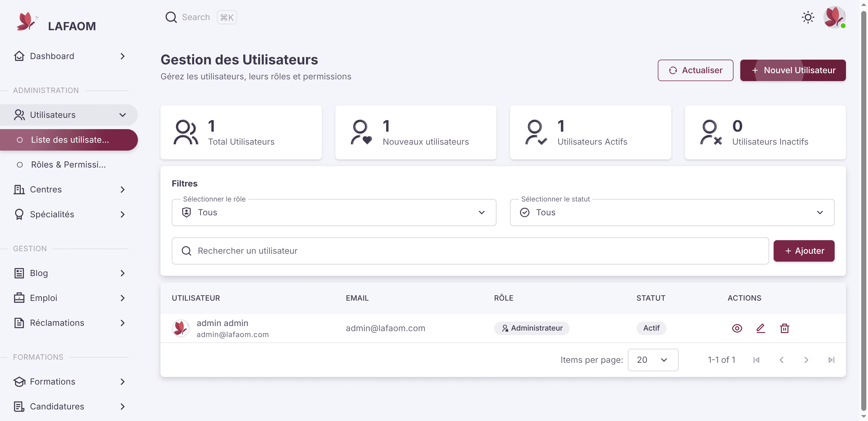
Task: Click the admin admin user avatar
Action: point(181,328)
